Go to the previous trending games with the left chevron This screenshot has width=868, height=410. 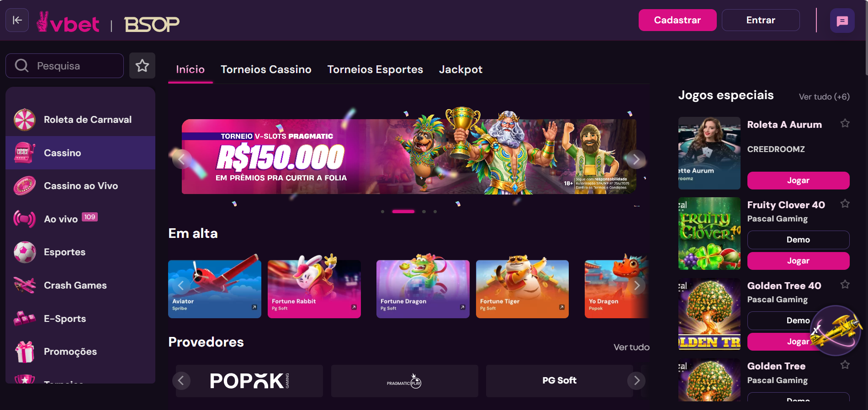tap(181, 286)
